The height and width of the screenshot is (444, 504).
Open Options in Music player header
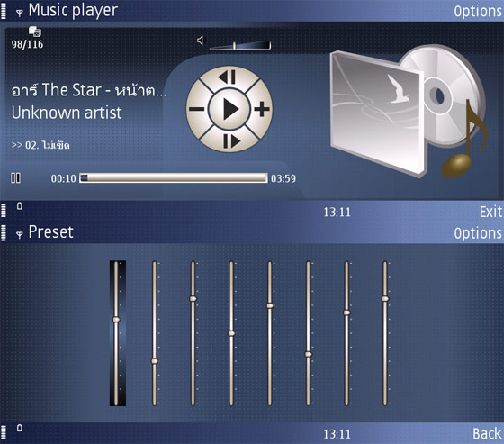pyautogui.click(x=478, y=12)
